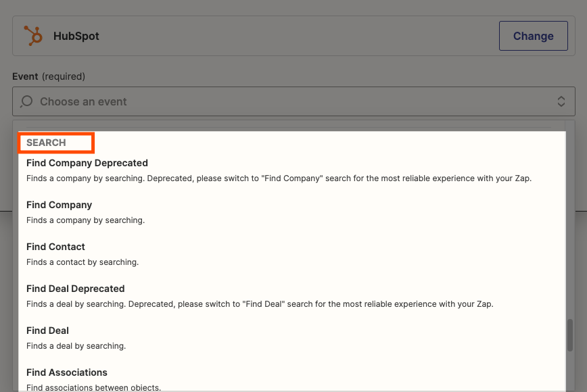Click the dropdown list scrollbar thumb
The image size is (587, 392).
tap(570, 335)
